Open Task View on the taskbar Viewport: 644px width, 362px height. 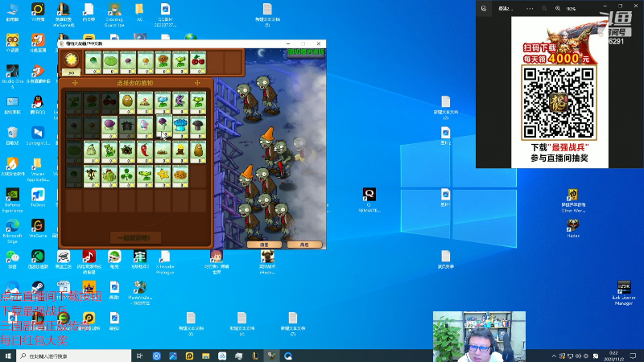click(139, 356)
